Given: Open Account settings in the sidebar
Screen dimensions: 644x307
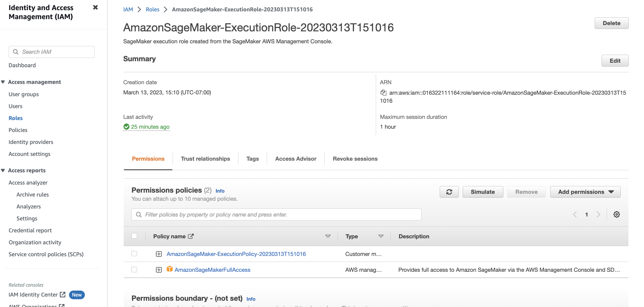Looking at the screenshot, I should tap(29, 154).
